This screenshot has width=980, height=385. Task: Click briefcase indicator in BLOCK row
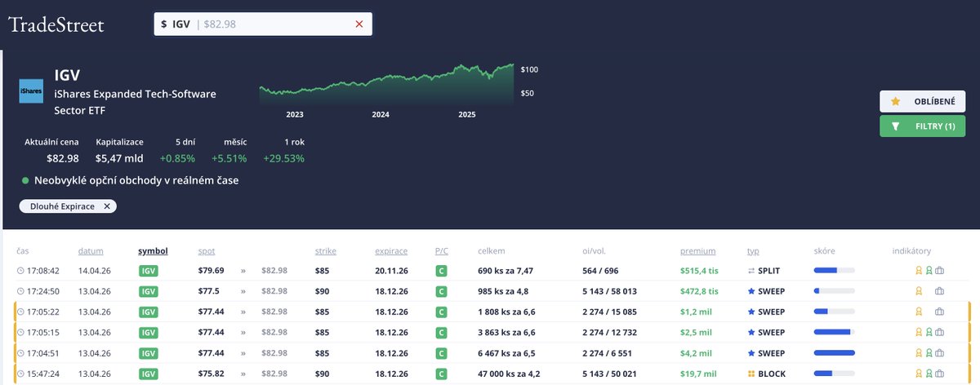940,374
